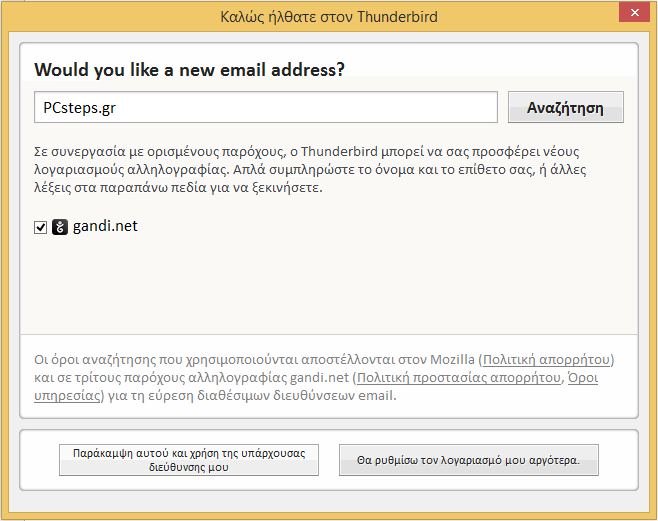Screen dimensions: 658x521
Task: Focus the PCsteps.gr name input field
Action: click(x=266, y=107)
